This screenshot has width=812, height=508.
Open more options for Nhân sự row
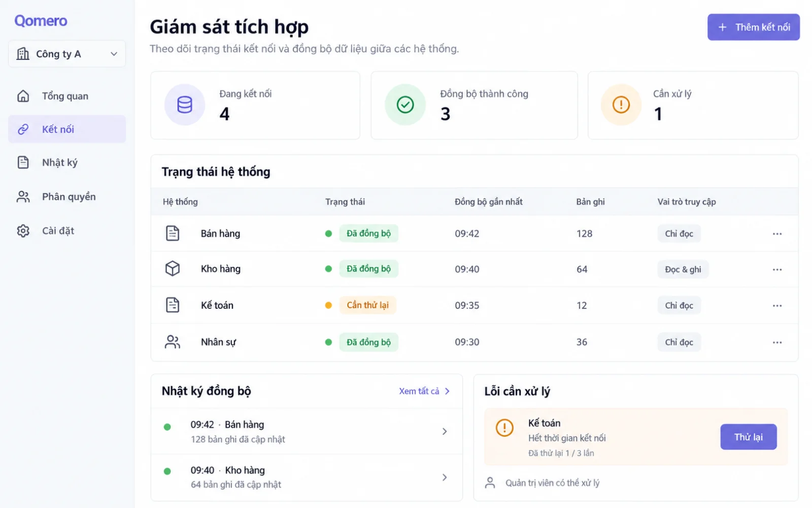pos(777,342)
